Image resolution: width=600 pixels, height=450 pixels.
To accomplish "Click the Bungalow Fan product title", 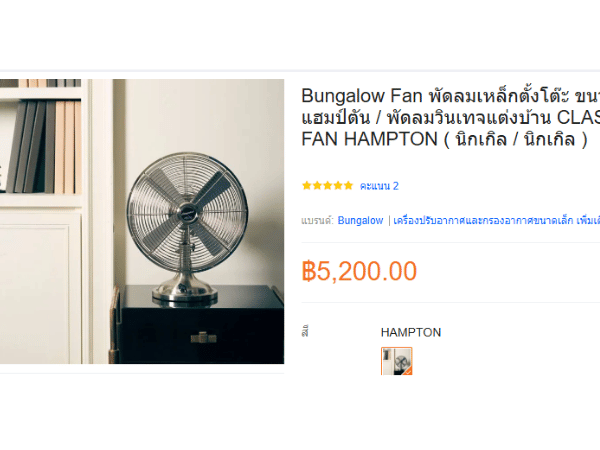I will click(x=450, y=117).
